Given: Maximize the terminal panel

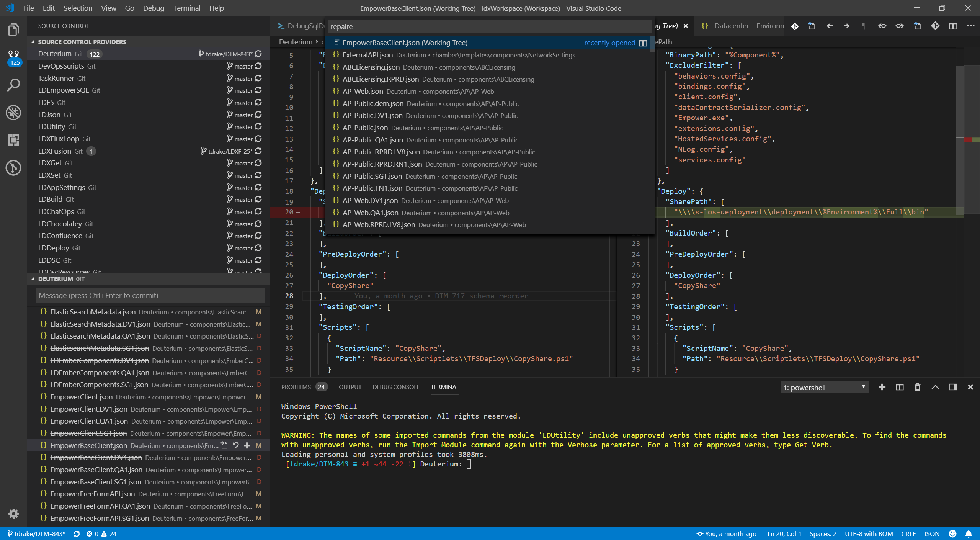Looking at the screenshot, I should 935,387.
